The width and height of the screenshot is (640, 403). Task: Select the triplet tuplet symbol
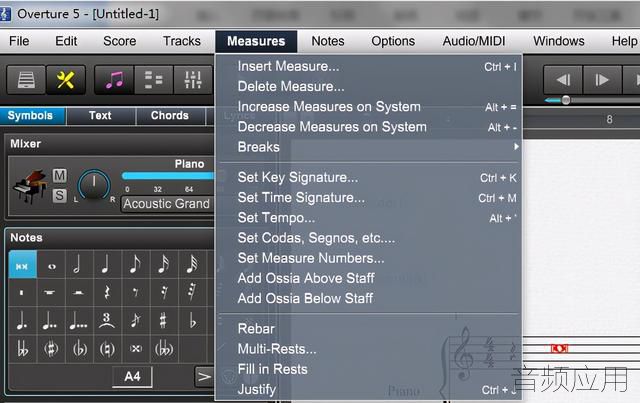click(107, 321)
